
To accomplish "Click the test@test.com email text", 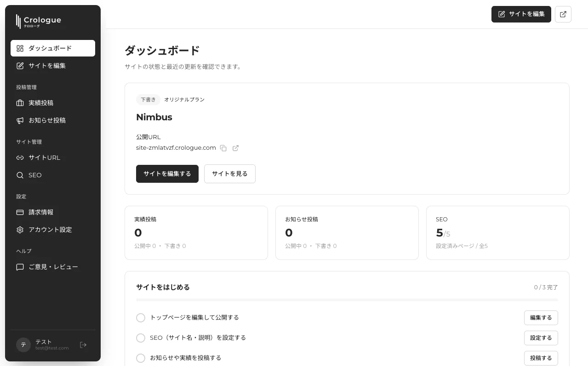I will [x=52, y=348].
